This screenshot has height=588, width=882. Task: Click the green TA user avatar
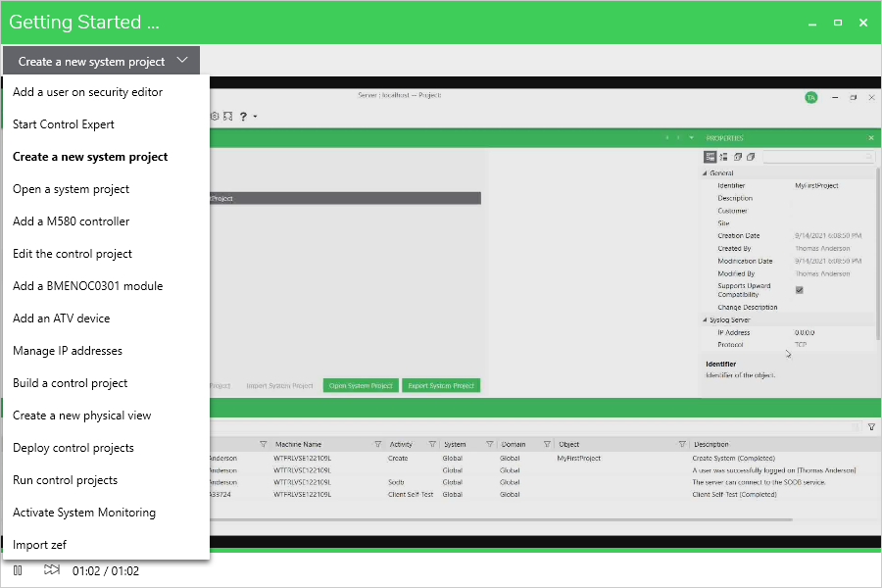(810, 97)
